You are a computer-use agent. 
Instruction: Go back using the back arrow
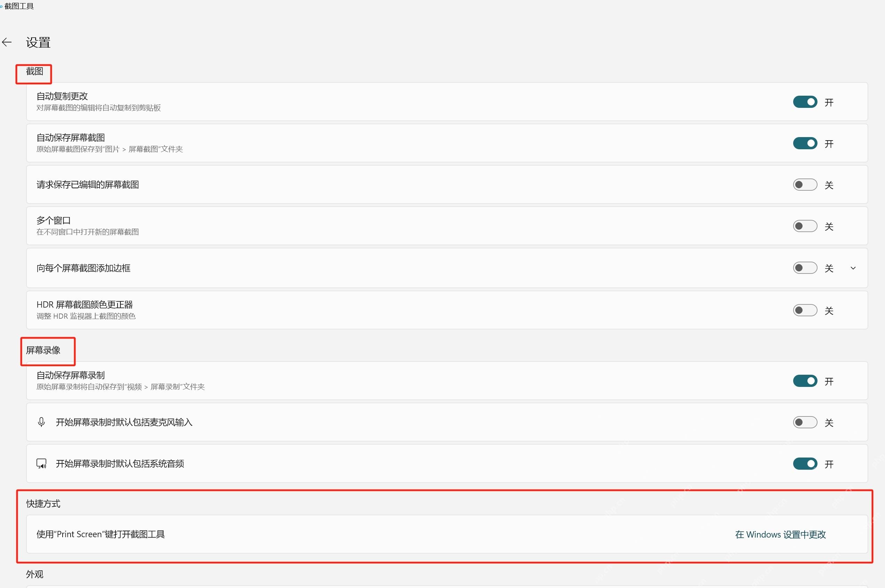point(7,42)
